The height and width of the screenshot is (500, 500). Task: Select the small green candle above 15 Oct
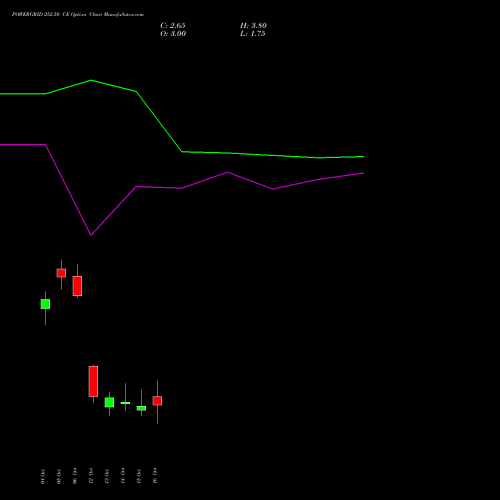141,408
